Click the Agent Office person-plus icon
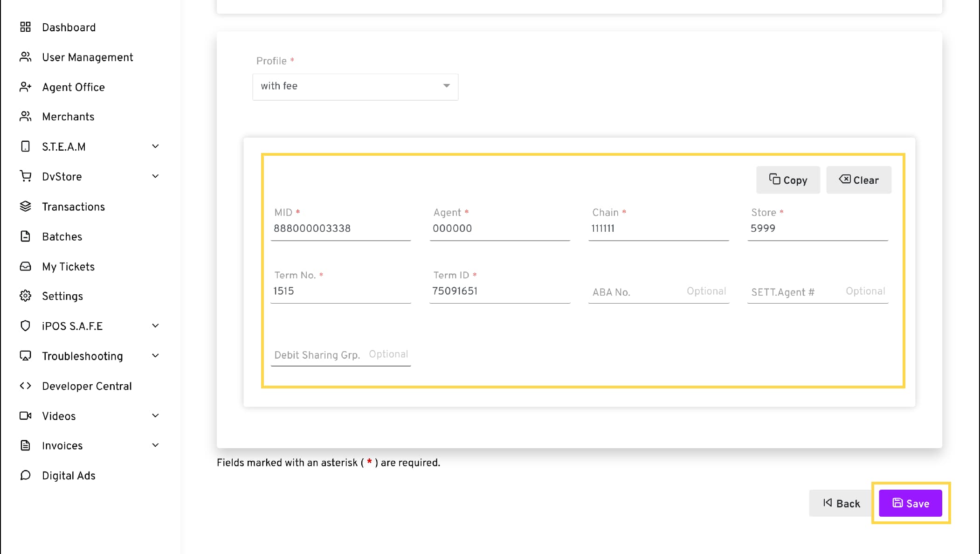Image resolution: width=980 pixels, height=554 pixels. (x=25, y=87)
